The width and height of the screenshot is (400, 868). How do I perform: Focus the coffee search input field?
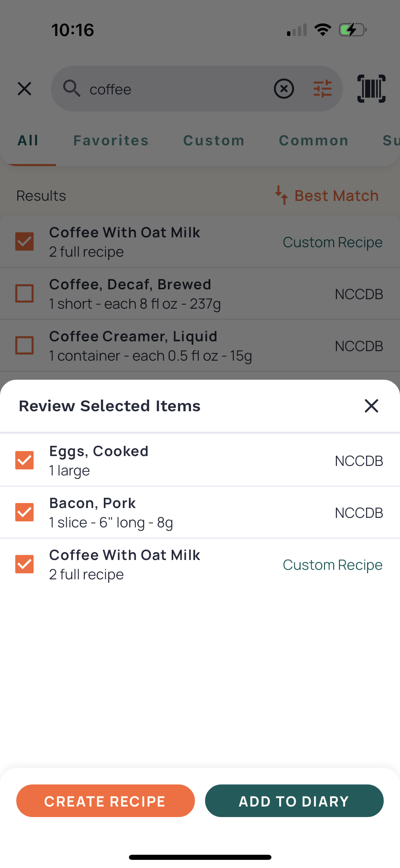click(x=176, y=89)
